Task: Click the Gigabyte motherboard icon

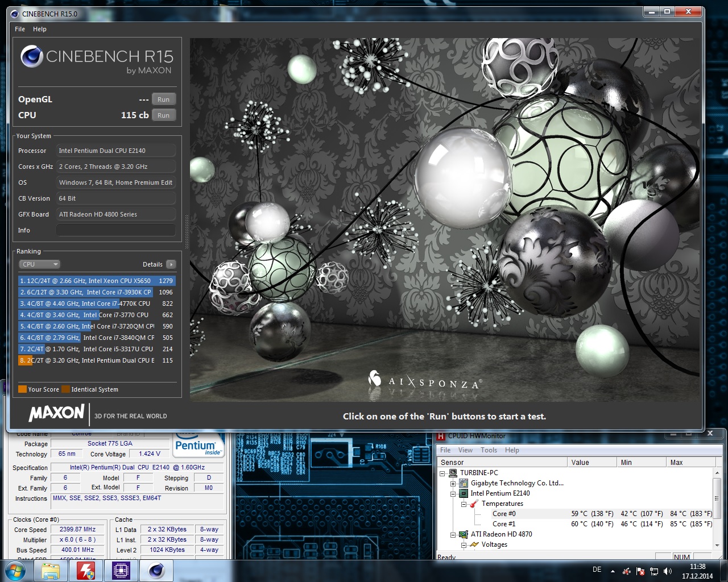Action: click(464, 483)
